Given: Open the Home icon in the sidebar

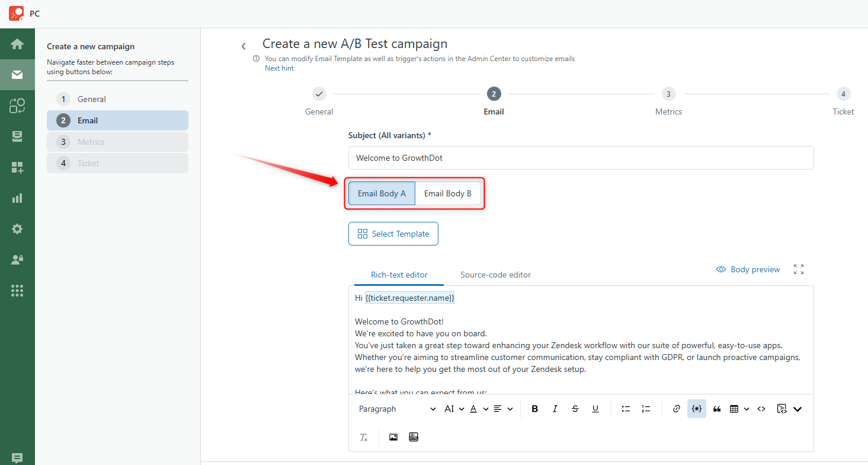Looking at the screenshot, I should 17,44.
